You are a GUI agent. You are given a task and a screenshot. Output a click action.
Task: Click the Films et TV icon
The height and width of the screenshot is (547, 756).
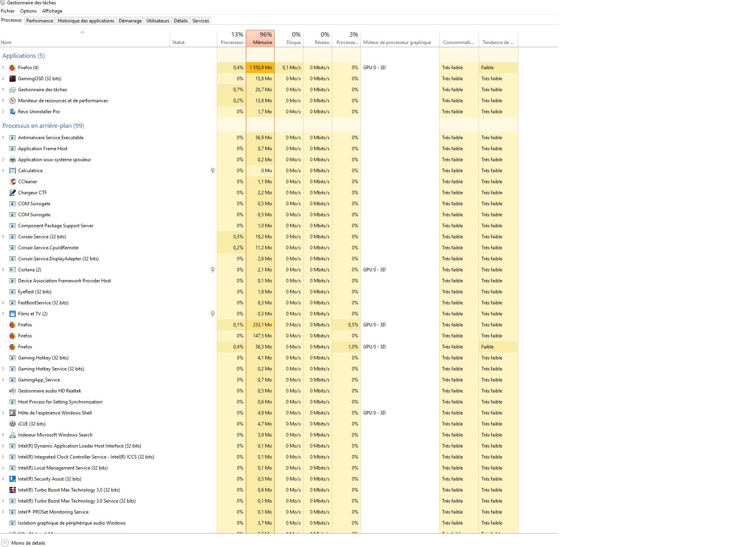point(13,314)
